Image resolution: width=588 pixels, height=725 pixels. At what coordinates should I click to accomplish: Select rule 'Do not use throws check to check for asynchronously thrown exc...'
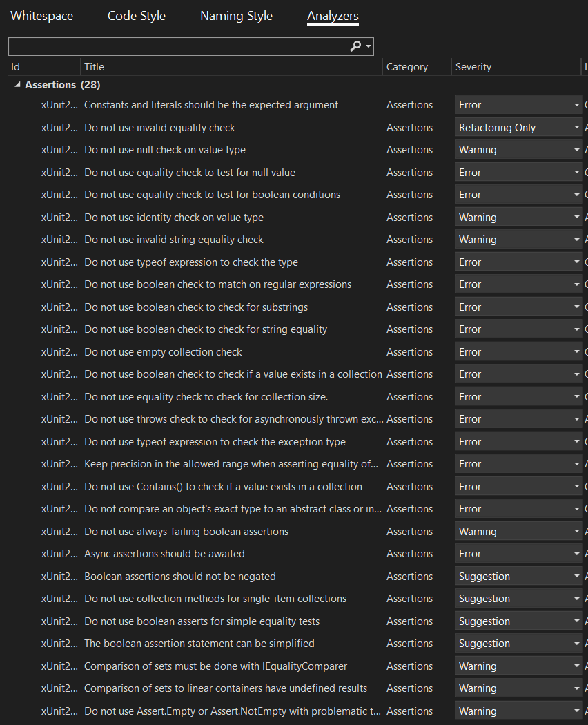[x=233, y=419]
